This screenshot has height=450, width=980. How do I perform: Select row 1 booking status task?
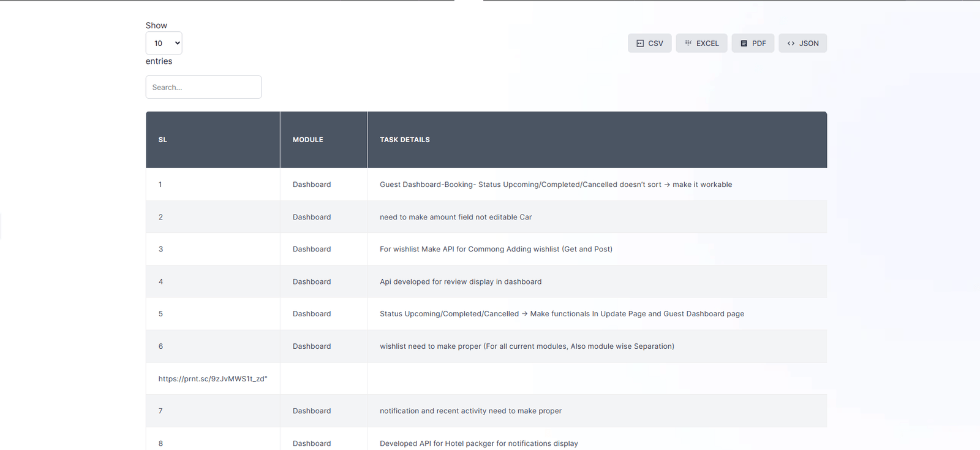[556, 185]
